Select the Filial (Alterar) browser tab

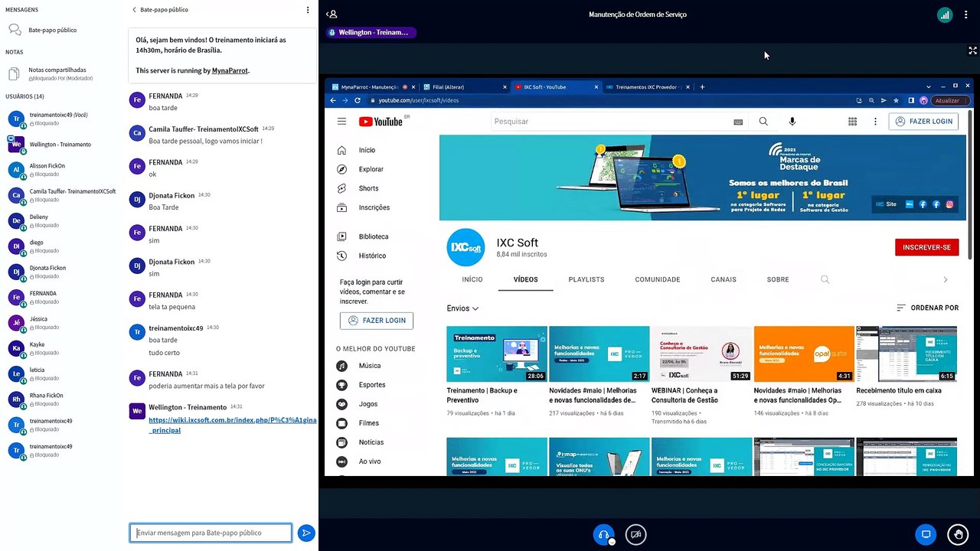coord(465,87)
